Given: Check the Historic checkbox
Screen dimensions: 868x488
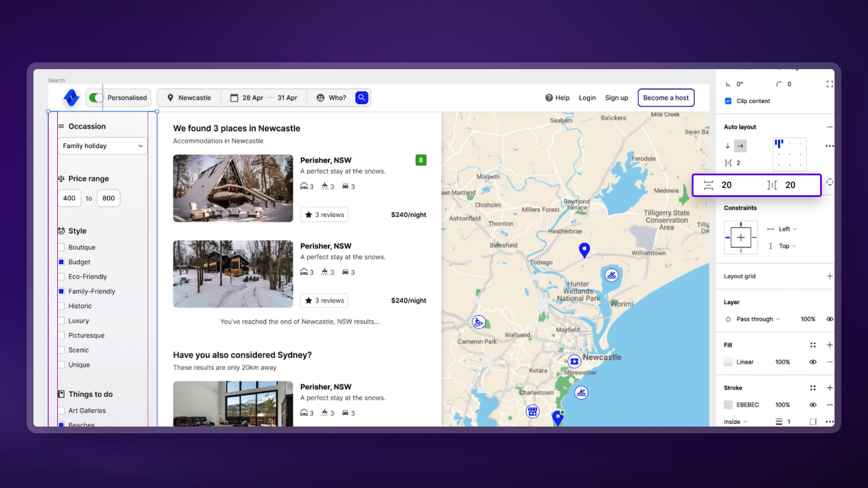Looking at the screenshot, I should 61,306.
